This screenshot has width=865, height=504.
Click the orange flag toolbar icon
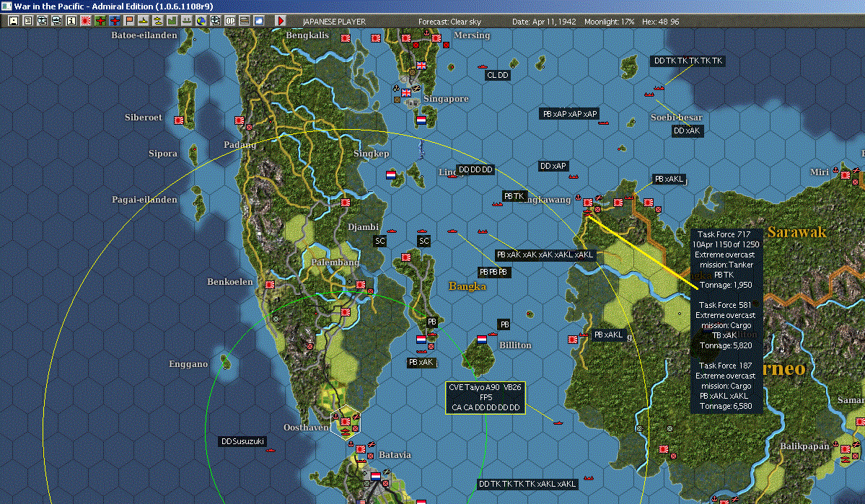point(129,21)
